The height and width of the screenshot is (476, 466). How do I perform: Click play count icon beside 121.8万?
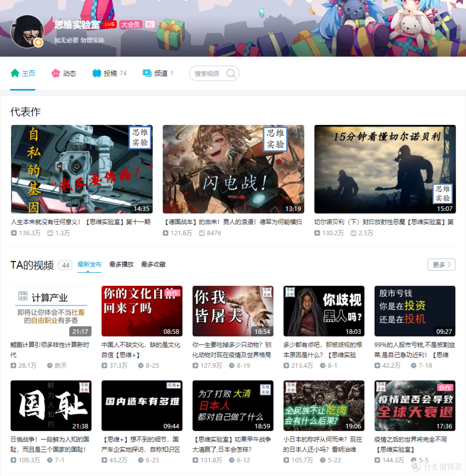coord(166,233)
